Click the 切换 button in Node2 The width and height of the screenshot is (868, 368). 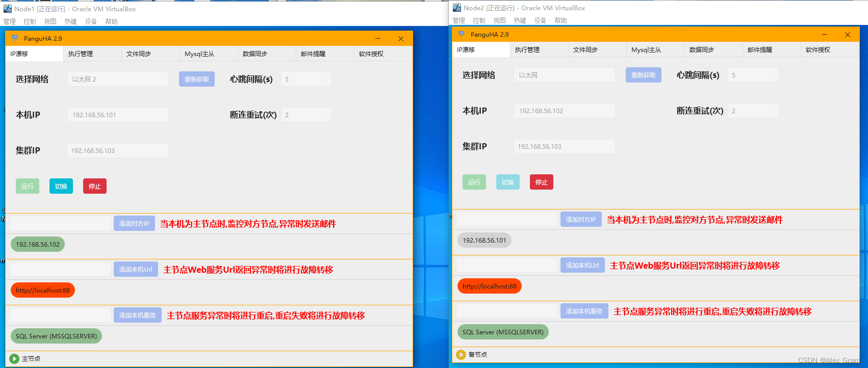(508, 182)
